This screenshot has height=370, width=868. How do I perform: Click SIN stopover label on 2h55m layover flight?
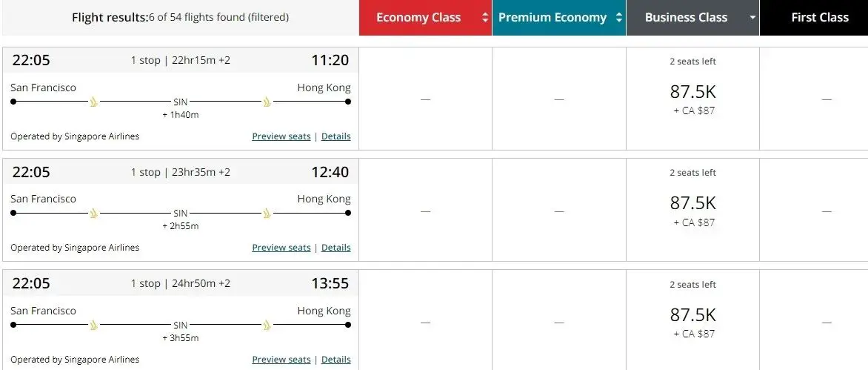point(181,214)
